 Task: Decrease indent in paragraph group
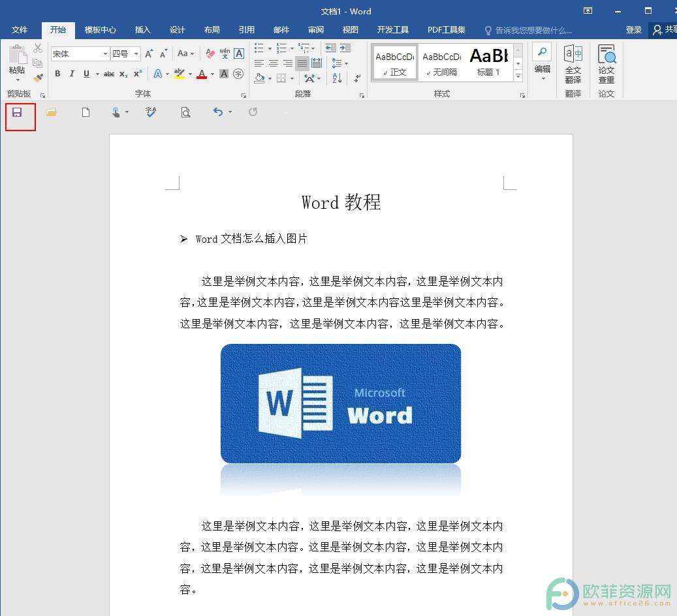click(331, 48)
